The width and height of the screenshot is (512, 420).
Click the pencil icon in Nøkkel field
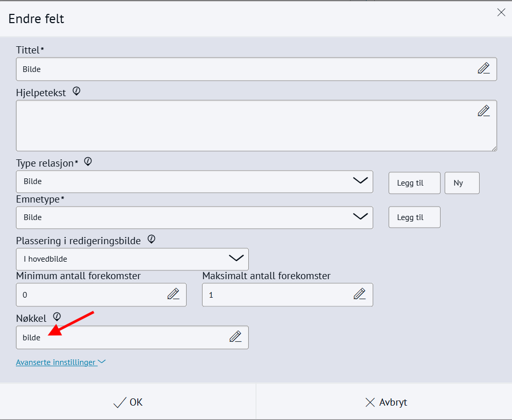(x=235, y=337)
